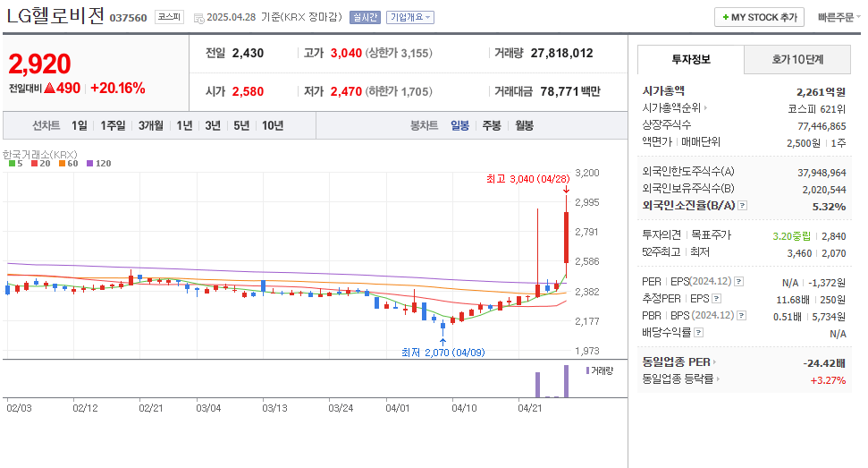The width and height of the screenshot is (868, 468).
Task: Select the 주봉 candle chart
Action: click(492, 125)
